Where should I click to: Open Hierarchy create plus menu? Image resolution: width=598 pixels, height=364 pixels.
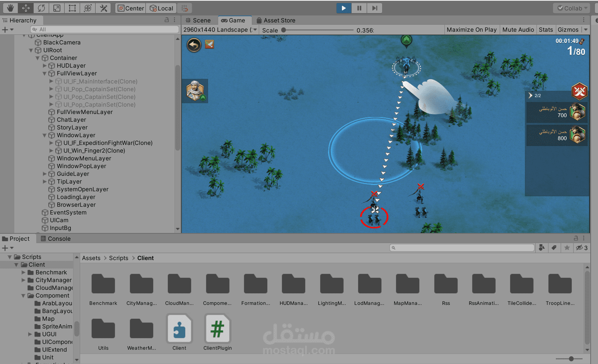[x=7, y=29]
